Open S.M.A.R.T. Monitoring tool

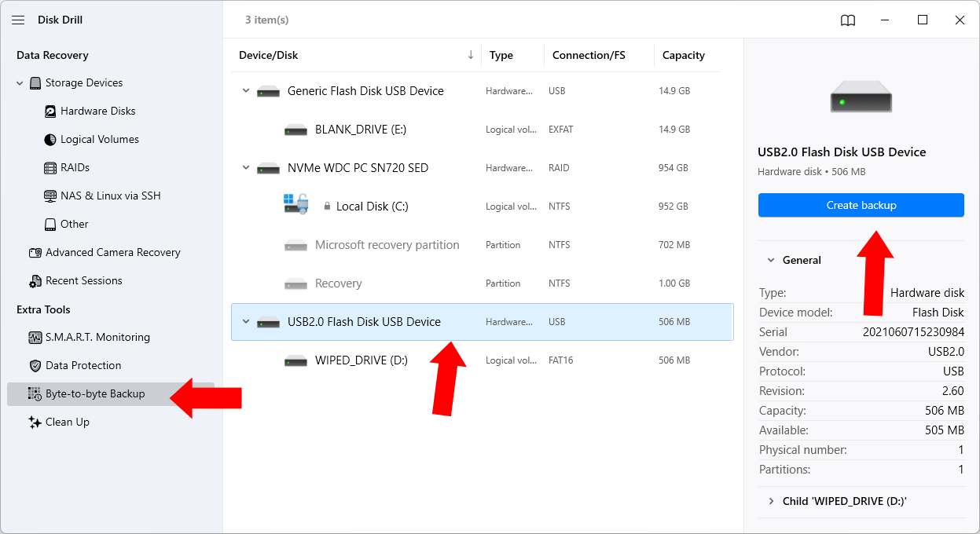[94, 337]
